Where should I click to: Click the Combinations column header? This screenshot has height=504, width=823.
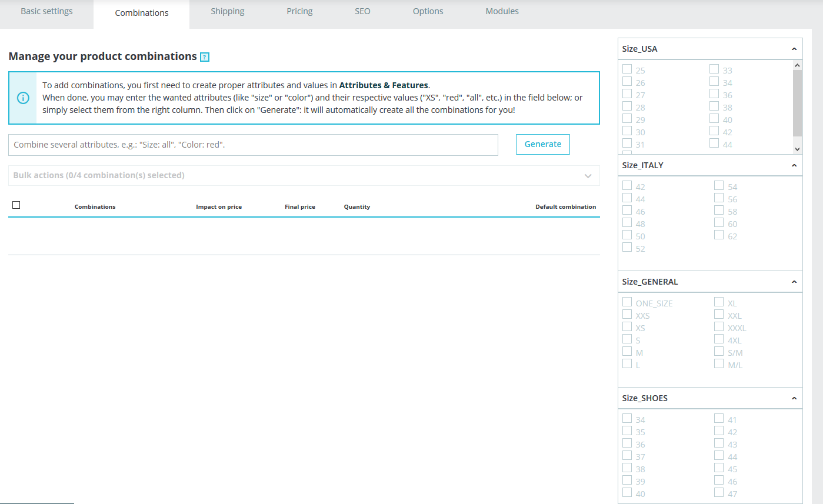click(95, 207)
